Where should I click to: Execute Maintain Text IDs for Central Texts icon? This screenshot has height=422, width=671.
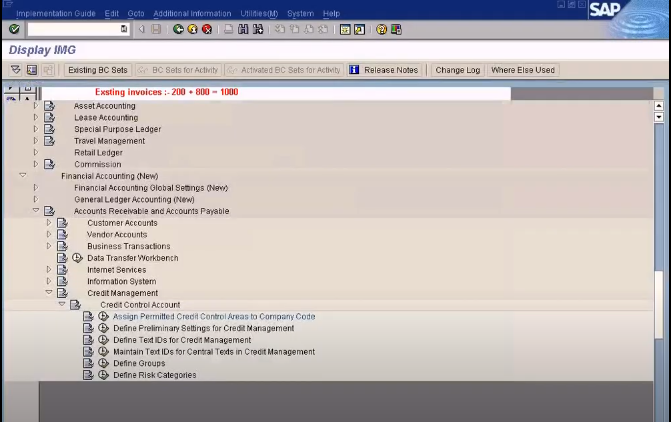pyautogui.click(x=103, y=351)
